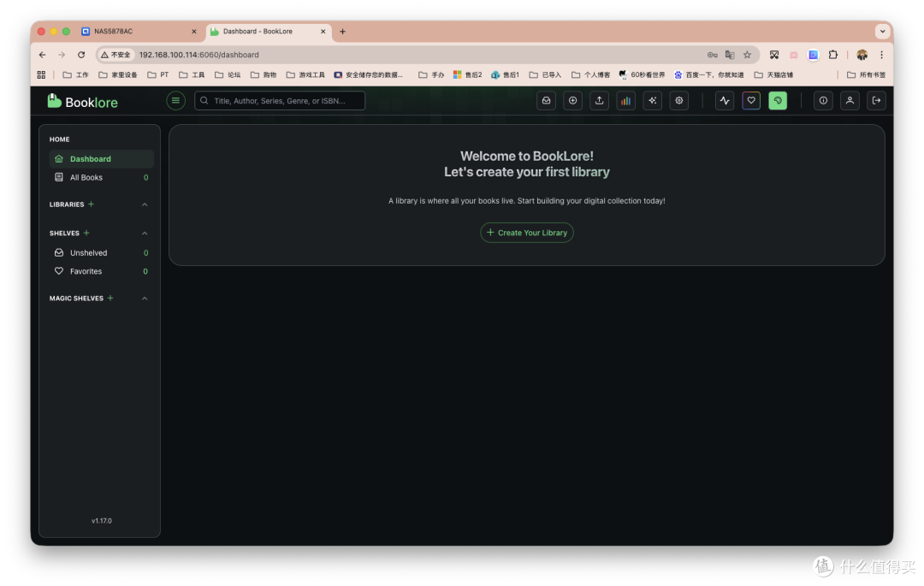Open the 安全储存您的数据 bookmark
924x586 pixels.
[x=368, y=74]
